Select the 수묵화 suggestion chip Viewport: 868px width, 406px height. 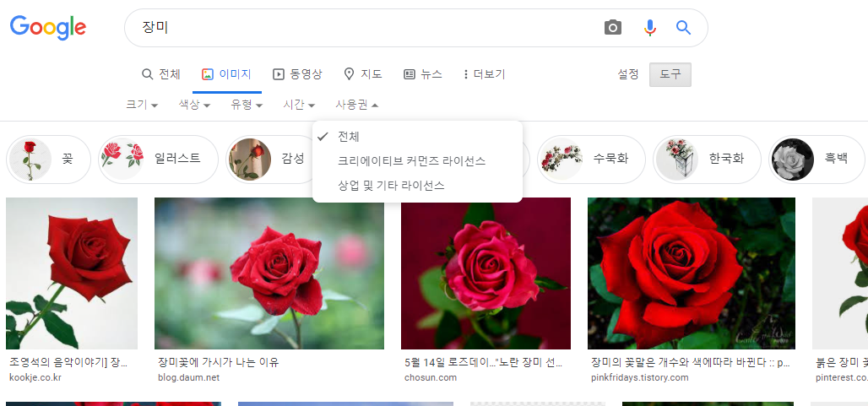click(x=591, y=160)
